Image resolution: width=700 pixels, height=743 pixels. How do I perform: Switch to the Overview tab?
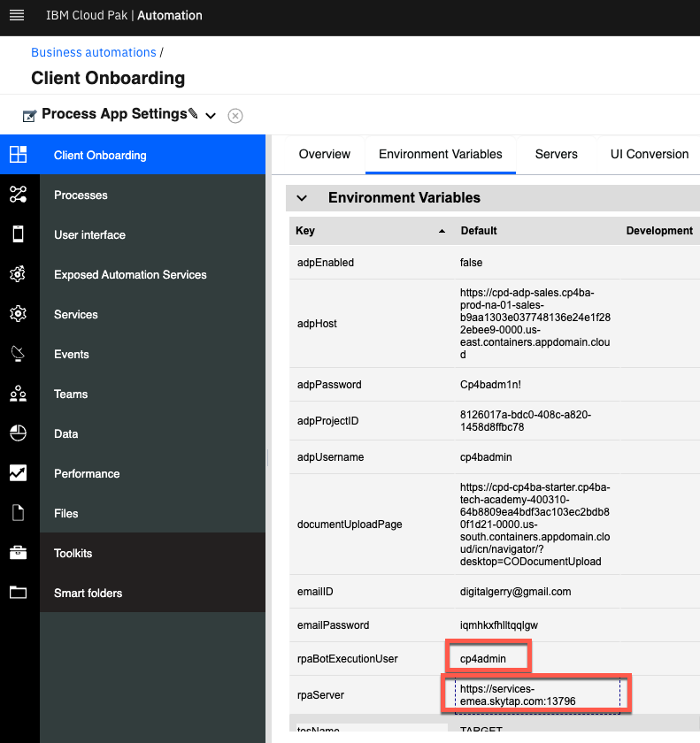tap(324, 155)
